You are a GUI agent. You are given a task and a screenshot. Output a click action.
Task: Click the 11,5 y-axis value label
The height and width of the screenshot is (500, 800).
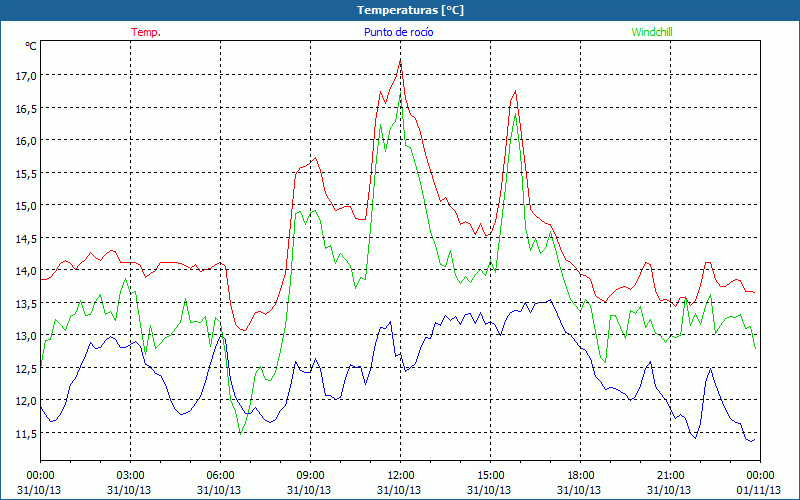click(24, 433)
